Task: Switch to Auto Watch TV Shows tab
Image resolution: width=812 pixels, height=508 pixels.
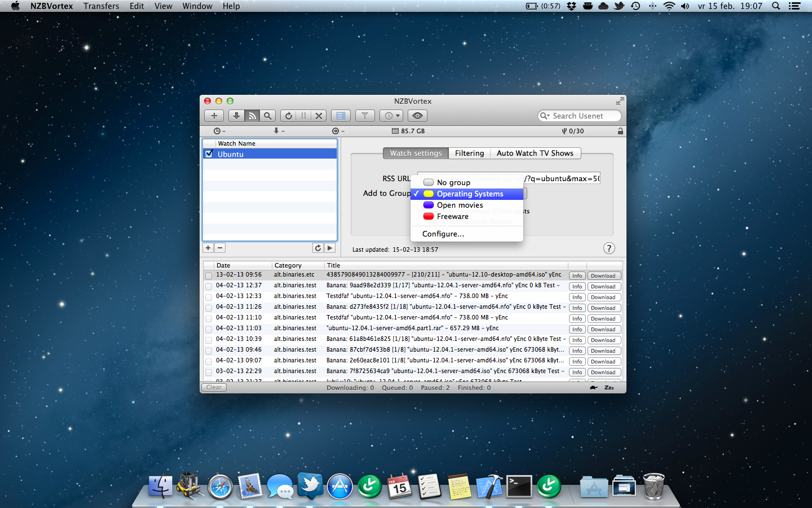Action: pos(535,153)
